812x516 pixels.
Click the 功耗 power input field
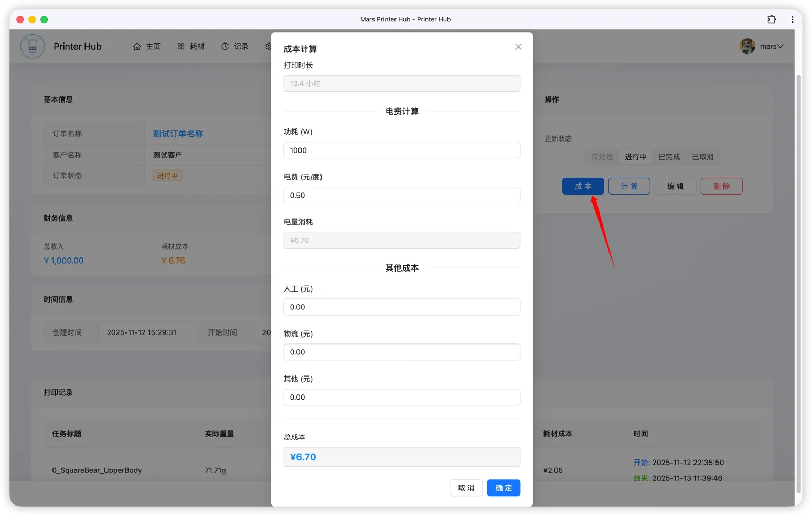(x=401, y=150)
